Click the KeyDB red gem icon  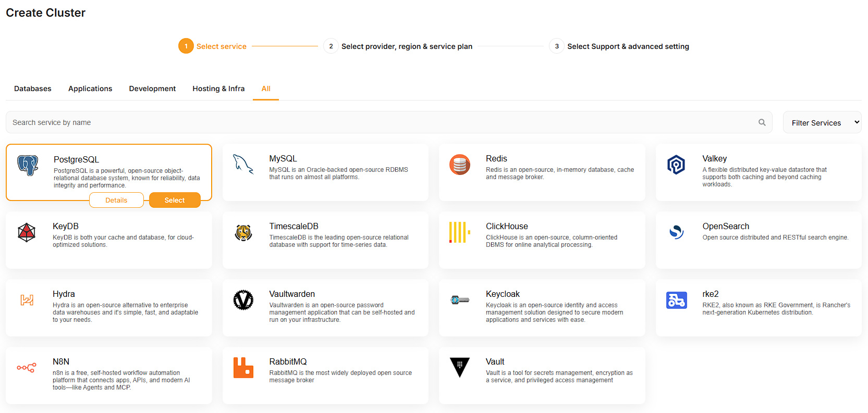pyautogui.click(x=27, y=232)
